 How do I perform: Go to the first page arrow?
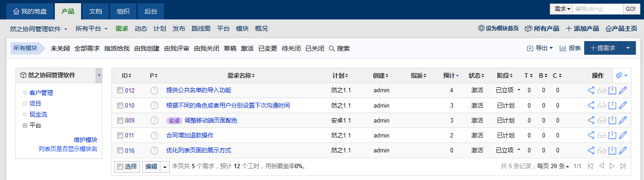(590, 166)
